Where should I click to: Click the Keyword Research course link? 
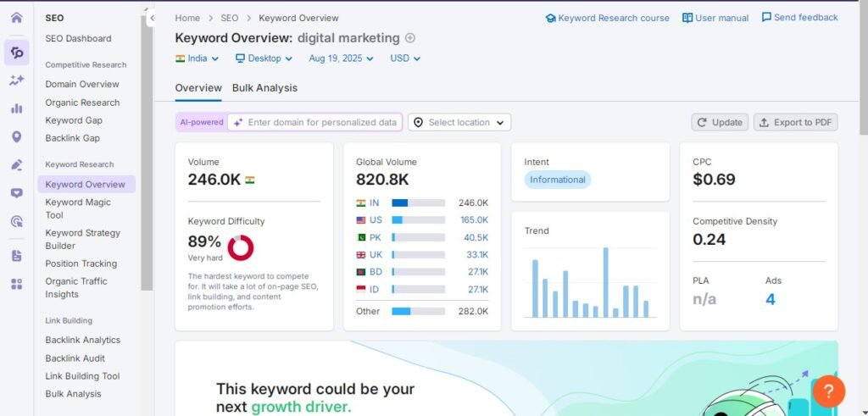(607, 18)
